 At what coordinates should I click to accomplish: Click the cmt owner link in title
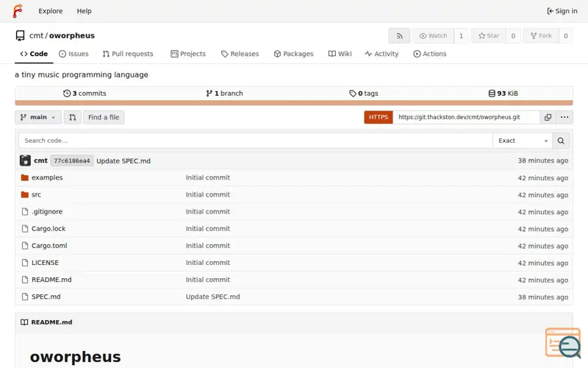point(36,35)
